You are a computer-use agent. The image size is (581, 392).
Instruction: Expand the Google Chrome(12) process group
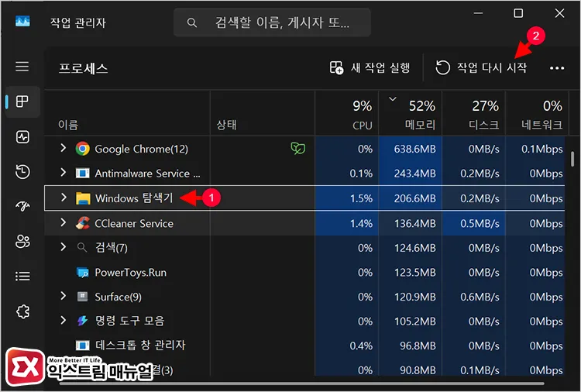[x=64, y=148]
